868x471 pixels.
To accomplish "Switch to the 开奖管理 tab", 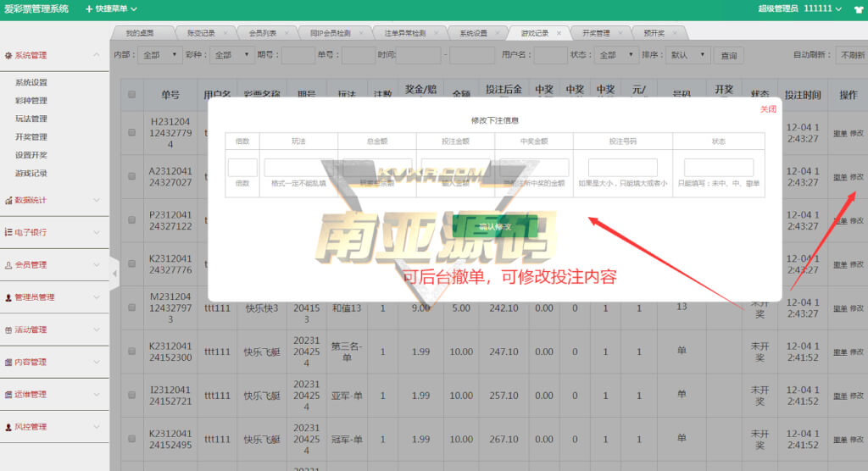I will (596, 33).
